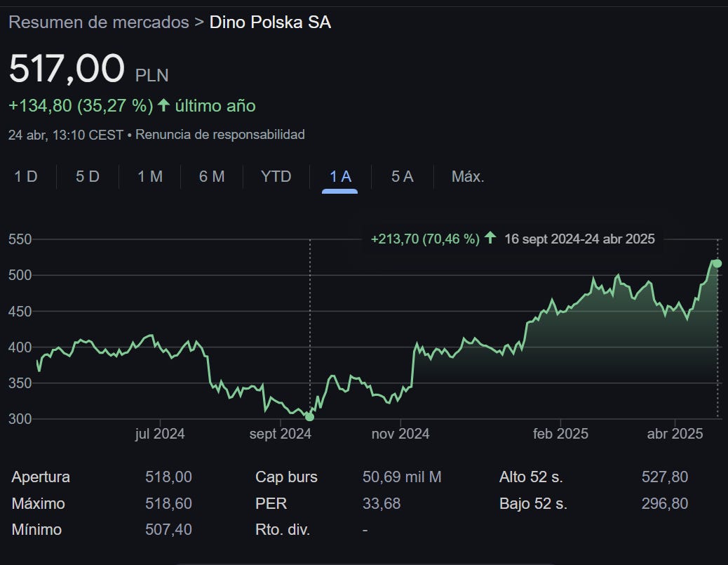The width and height of the screenshot is (728, 565).
Task: Click the 450 y-axis label
Action: coord(20,312)
